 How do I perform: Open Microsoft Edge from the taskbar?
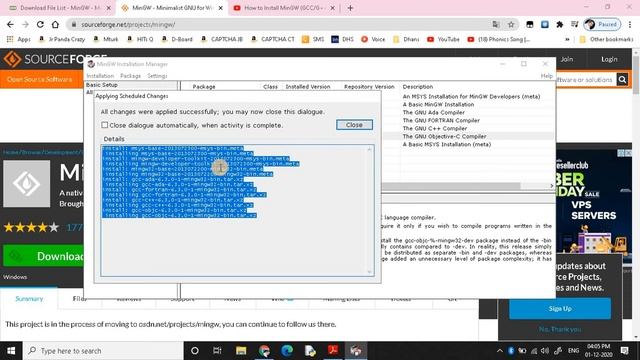[x=287, y=351]
